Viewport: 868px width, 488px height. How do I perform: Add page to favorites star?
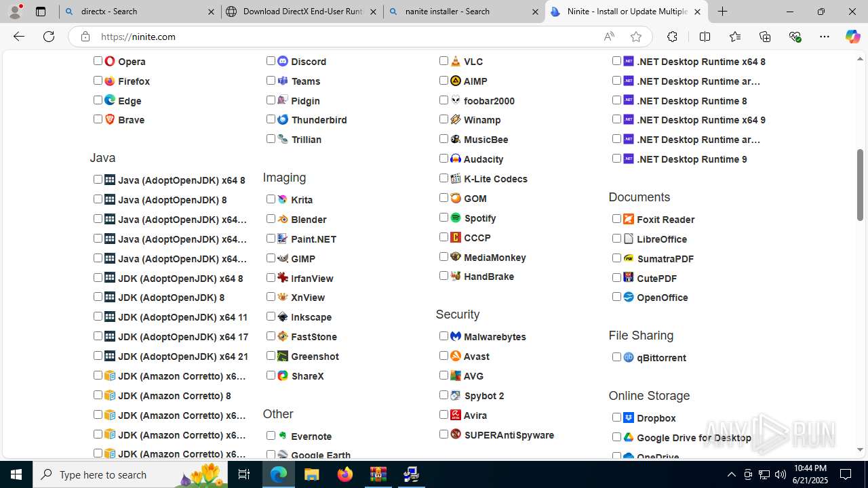coord(635,37)
